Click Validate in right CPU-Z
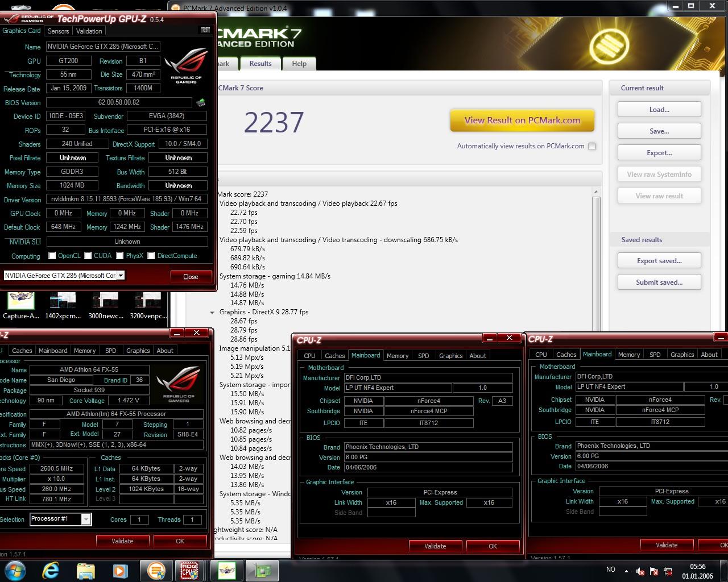The width and height of the screenshot is (728, 582). tap(667, 545)
